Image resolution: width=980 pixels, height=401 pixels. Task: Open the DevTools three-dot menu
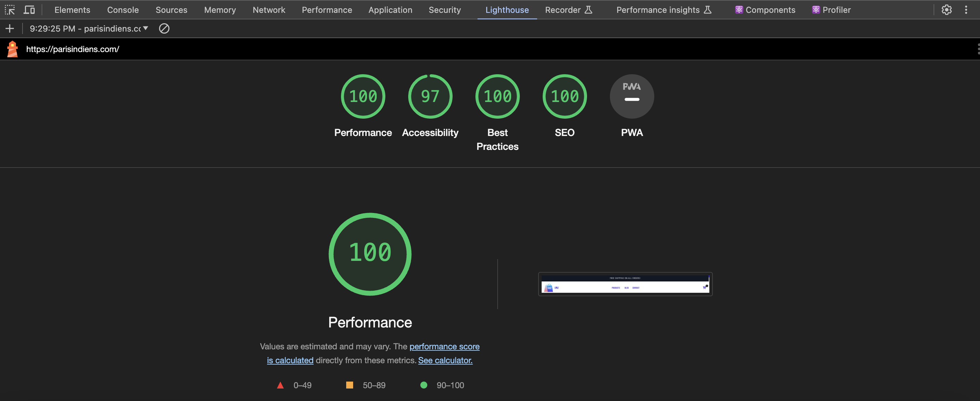click(966, 10)
